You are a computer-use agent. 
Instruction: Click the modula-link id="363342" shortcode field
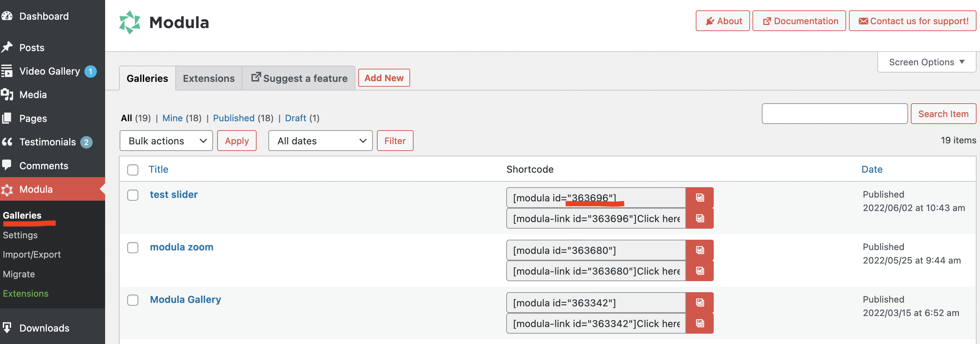click(596, 323)
